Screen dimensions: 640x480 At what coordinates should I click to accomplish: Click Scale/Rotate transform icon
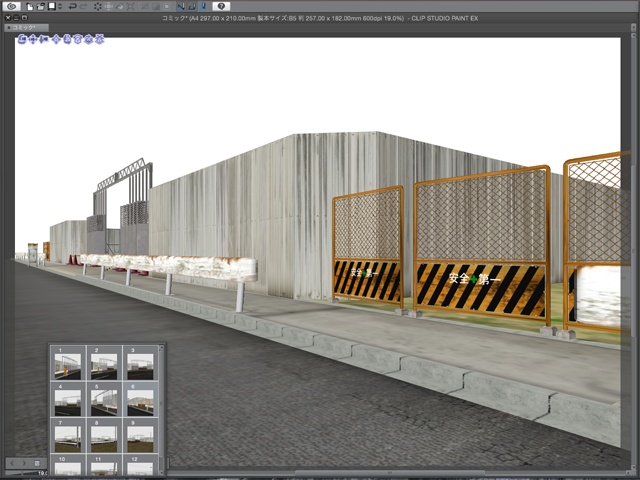131,7
